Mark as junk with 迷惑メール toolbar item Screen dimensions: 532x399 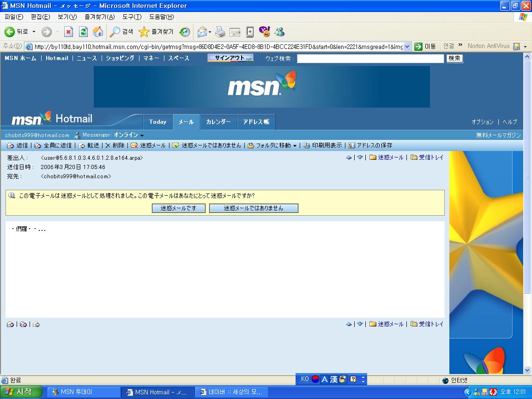click(x=148, y=145)
